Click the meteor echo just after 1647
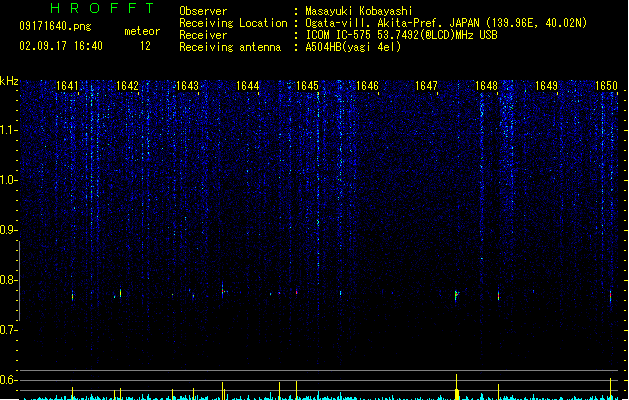Screen dimensions: 629x400 pyautogui.click(x=456, y=295)
